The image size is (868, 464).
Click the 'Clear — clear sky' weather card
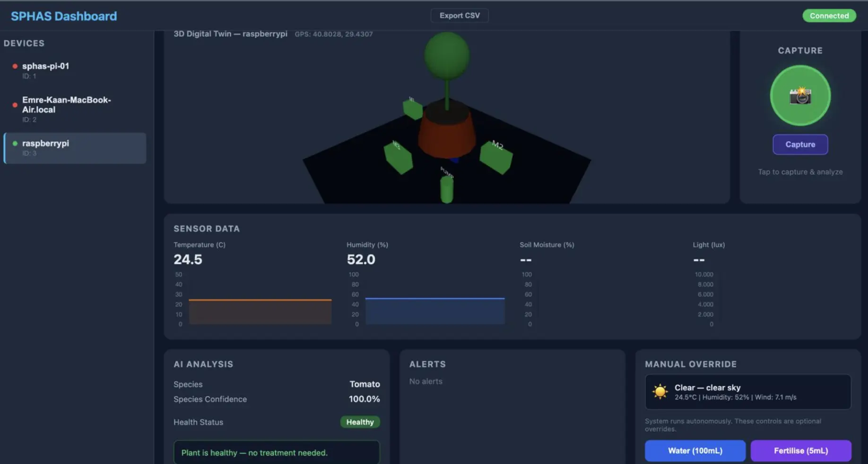[748, 392]
